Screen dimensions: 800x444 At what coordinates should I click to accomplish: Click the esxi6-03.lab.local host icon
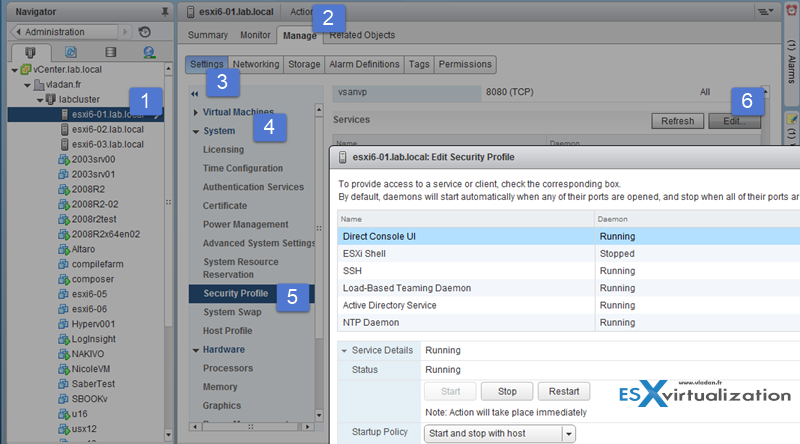point(65,144)
